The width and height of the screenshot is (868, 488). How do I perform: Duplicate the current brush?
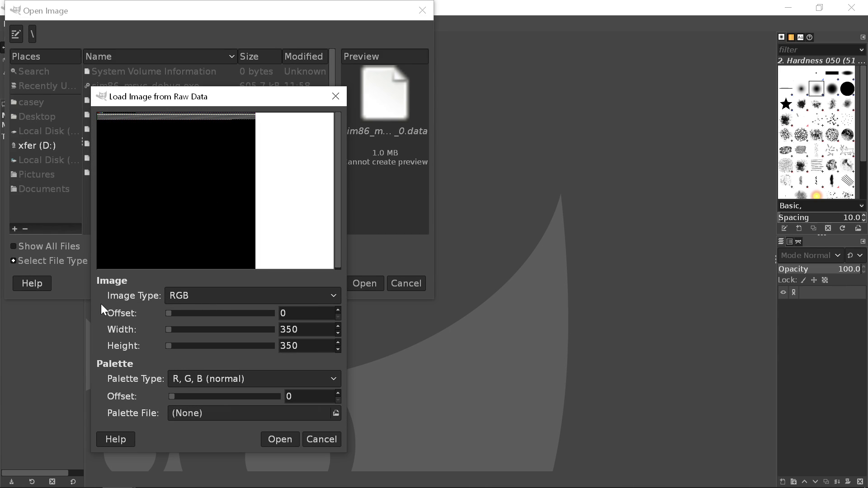coord(813,228)
